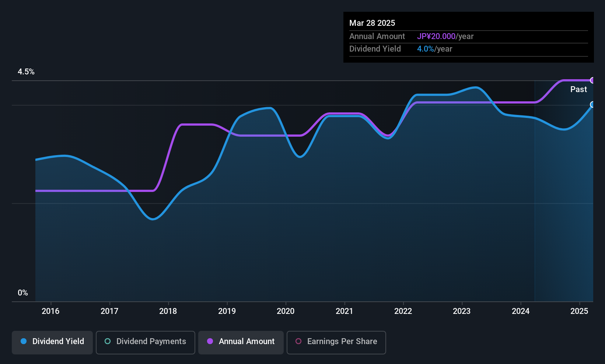Click the pink Earnings Per Share circle

coord(298,341)
